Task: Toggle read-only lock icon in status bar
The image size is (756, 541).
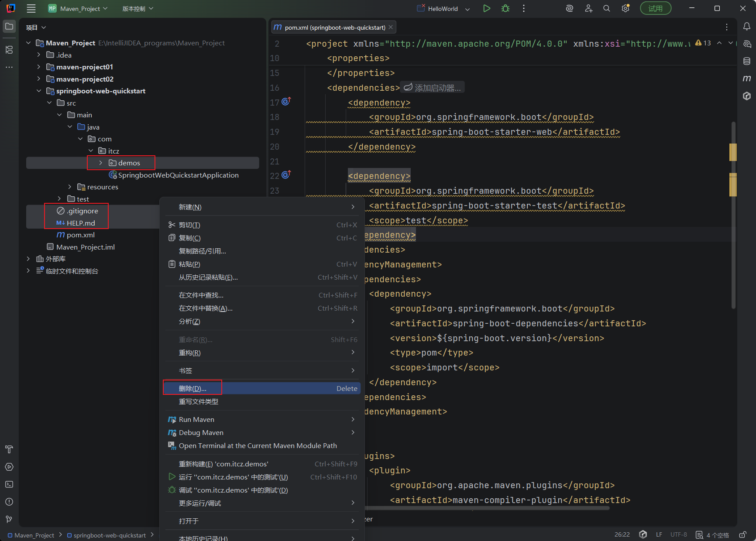Action: click(x=742, y=535)
